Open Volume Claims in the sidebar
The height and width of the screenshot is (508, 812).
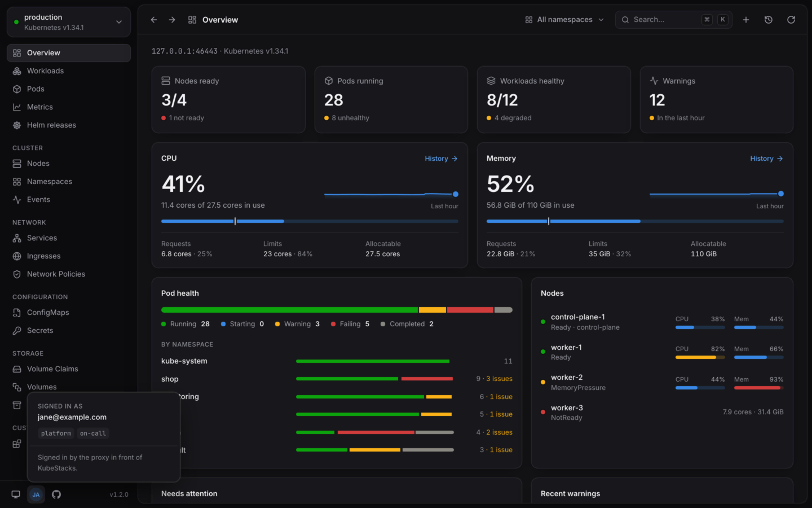(69, 369)
